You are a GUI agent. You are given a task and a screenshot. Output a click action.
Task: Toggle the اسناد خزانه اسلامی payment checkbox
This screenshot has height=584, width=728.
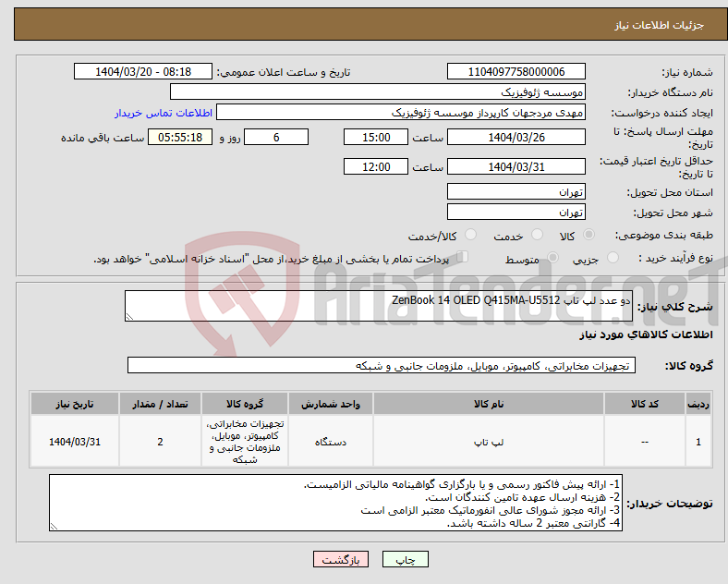463,257
